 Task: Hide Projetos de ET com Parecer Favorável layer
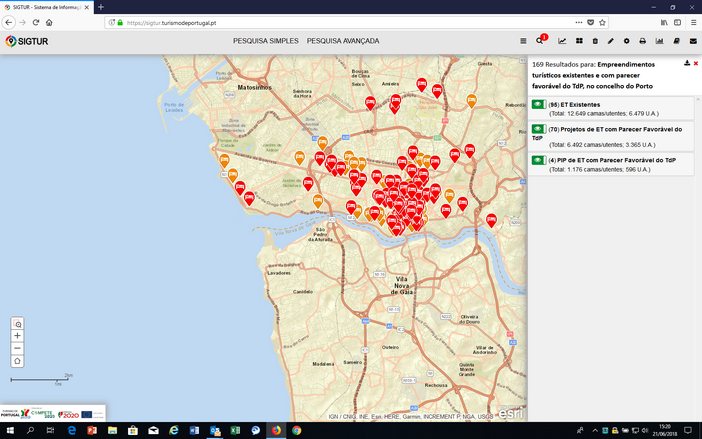537,129
